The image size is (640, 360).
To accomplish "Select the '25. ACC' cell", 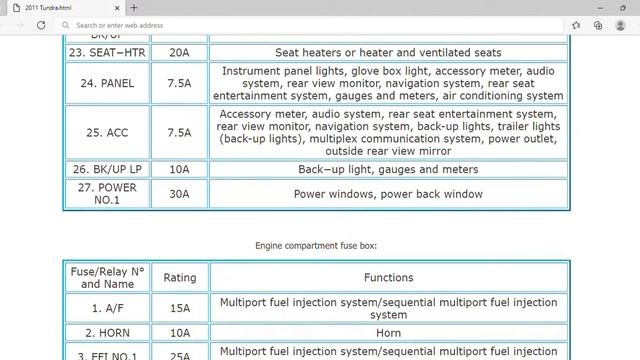I will tap(107, 133).
